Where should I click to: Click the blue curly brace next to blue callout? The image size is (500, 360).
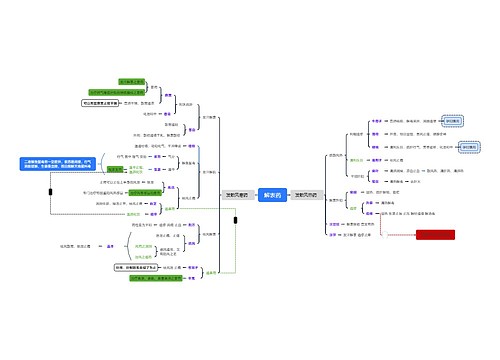[x=103, y=164]
